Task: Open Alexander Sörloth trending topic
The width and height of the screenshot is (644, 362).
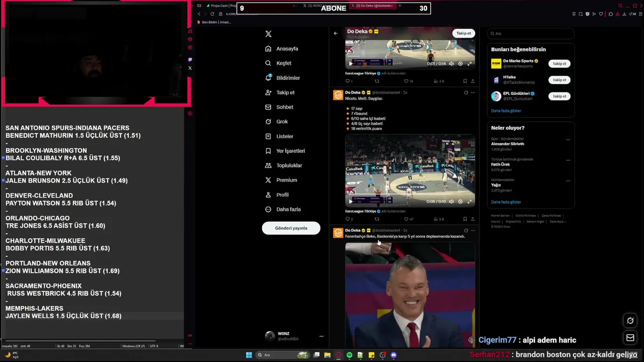Action: (508, 144)
